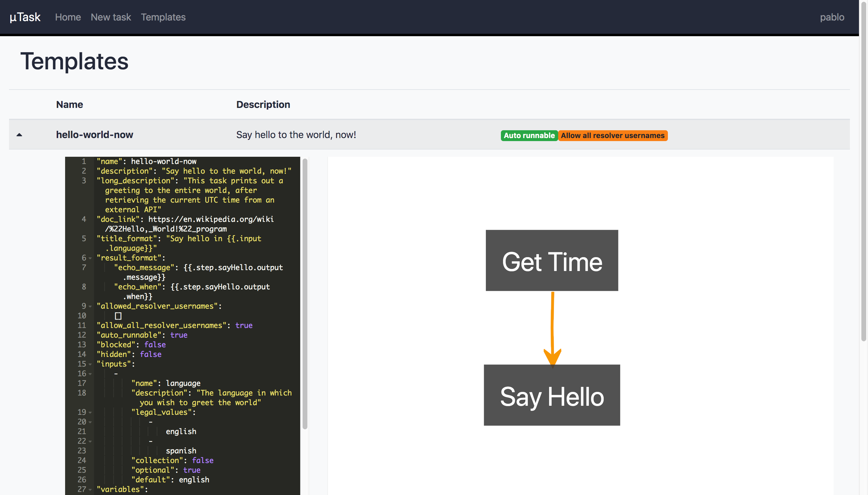This screenshot has width=868, height=495.
Task: Click the Allow all resolver usernames badge
Action: pyautogui.click(x=613, y=135)
